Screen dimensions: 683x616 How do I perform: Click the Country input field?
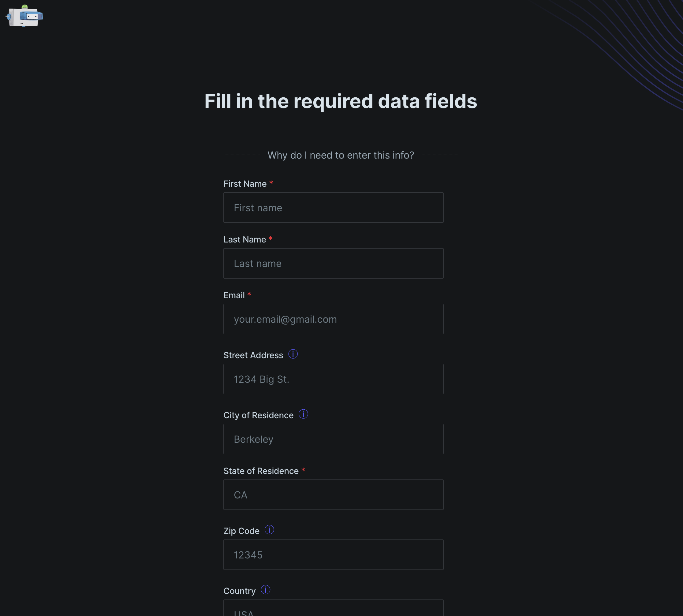click(333, 609)
